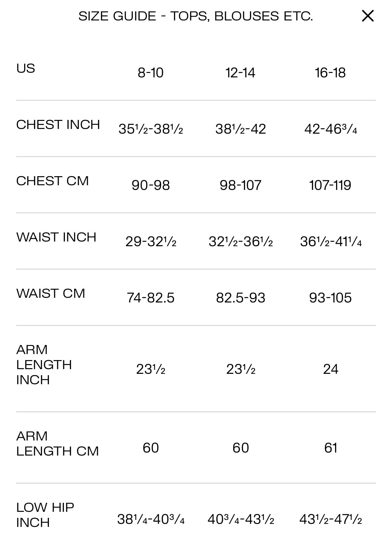Close the size guide with the X icon
The image size is (392, 545).
pos(368,16)
